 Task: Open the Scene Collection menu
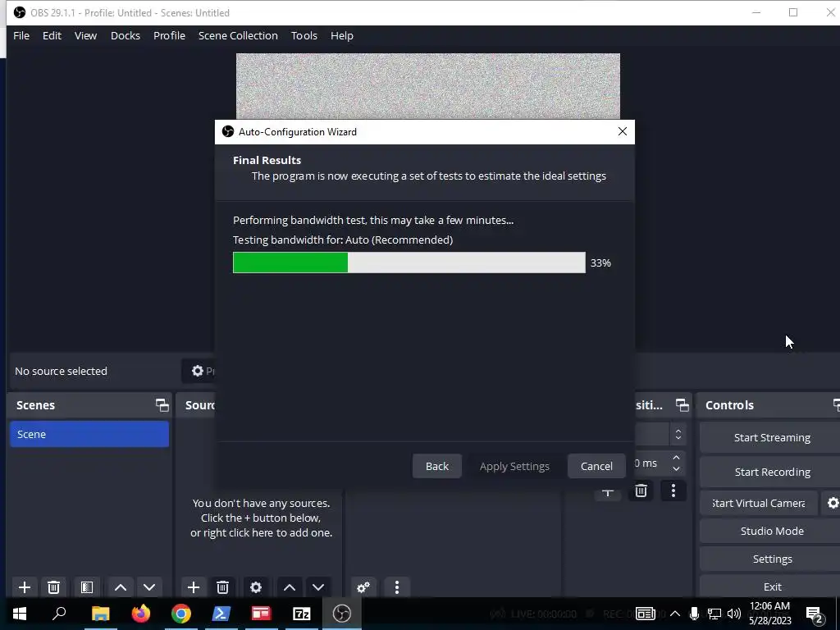click(x=238, y=35)
